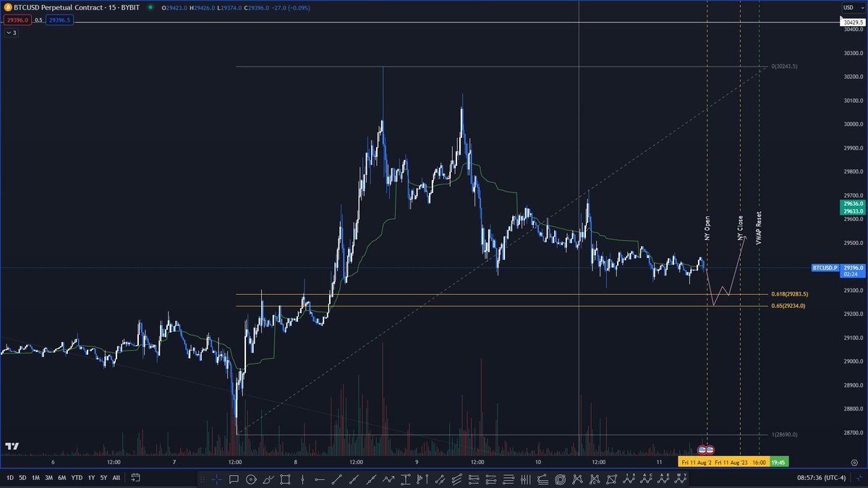Click the closing price C29396.0 value
Screen dimensions: 868x488
tap(257, 8)
